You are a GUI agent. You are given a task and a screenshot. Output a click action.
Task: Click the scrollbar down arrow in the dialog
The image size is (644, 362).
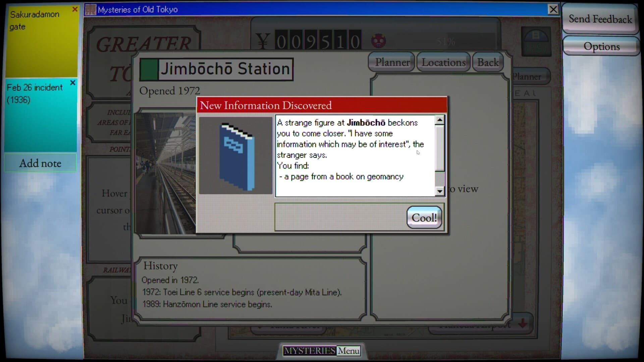(440, 191)
